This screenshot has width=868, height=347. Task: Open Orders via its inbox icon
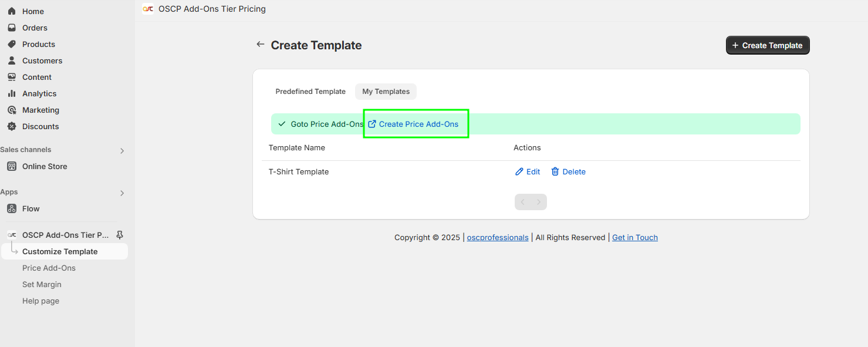pyautogui.click(x=11, y=28)
